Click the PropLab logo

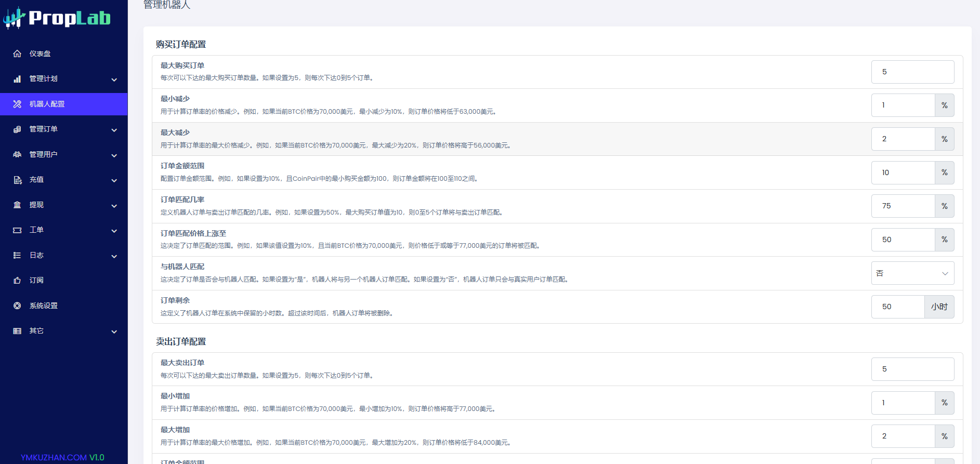pyautogui.click(x=57, y=18)
